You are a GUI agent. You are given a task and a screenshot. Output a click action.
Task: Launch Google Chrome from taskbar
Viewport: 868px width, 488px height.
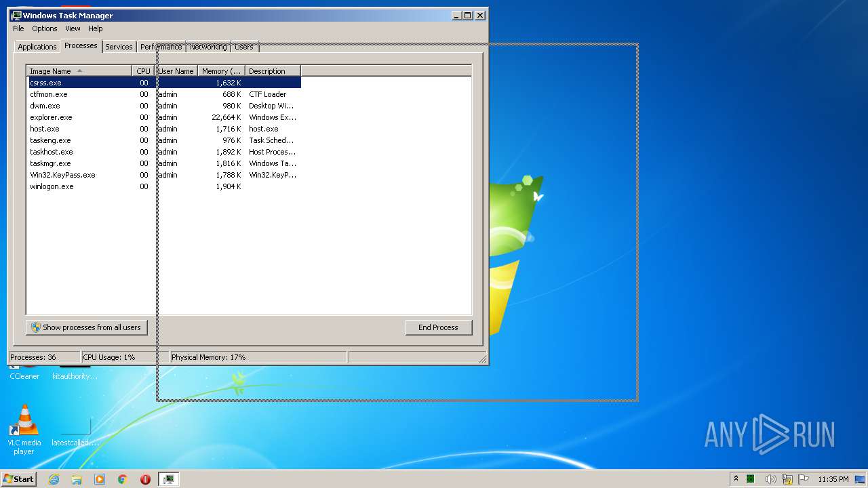click(x=123, y=479)
